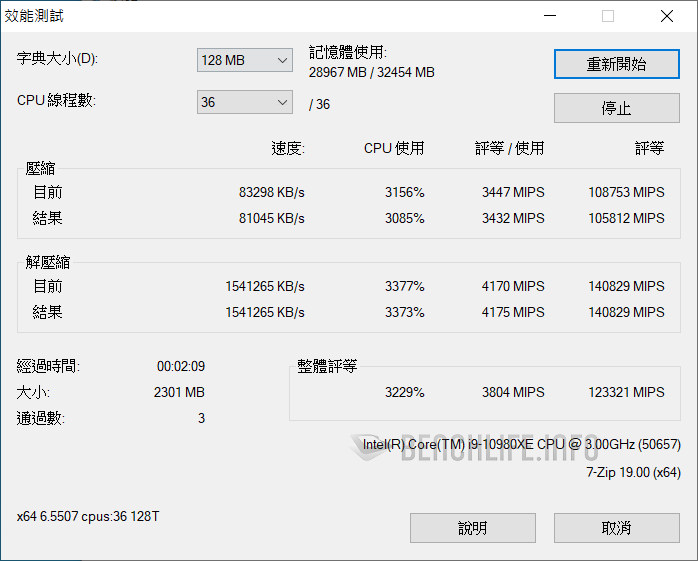Expand the CPU thread count dropdown showing 36
This screenshot has width=698, height=561.
coord(244,102)
